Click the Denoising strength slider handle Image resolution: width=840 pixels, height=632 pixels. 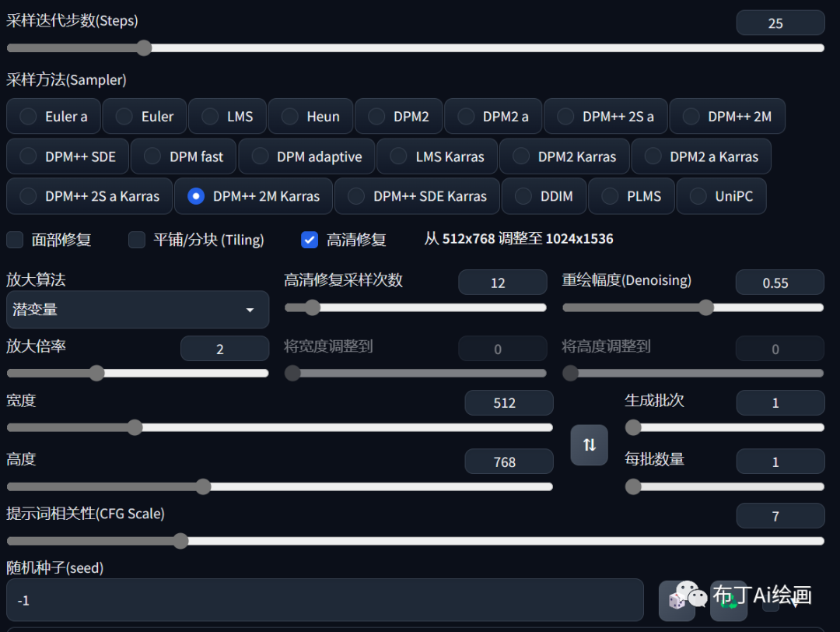pyautogui.click(x=706, y=307)
